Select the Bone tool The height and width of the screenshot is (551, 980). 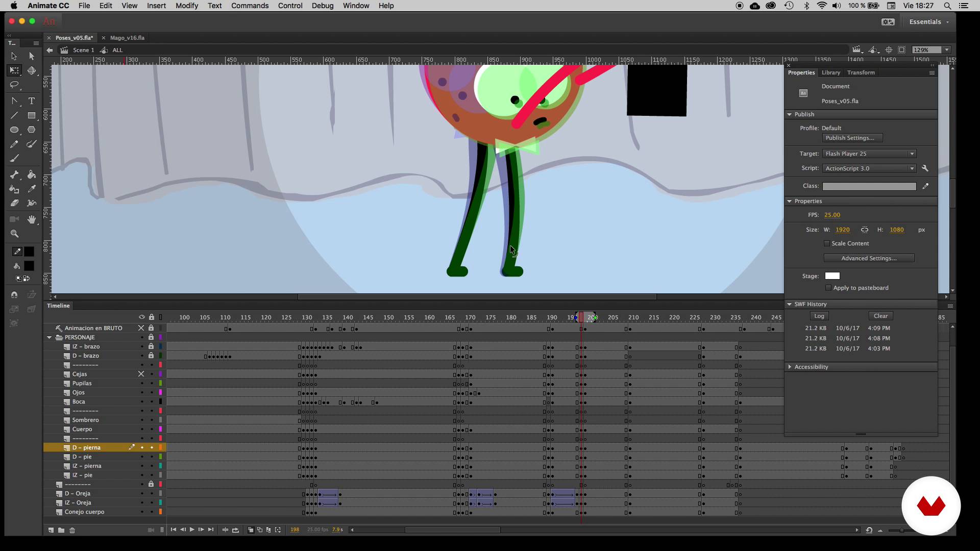tap(14, 175)
